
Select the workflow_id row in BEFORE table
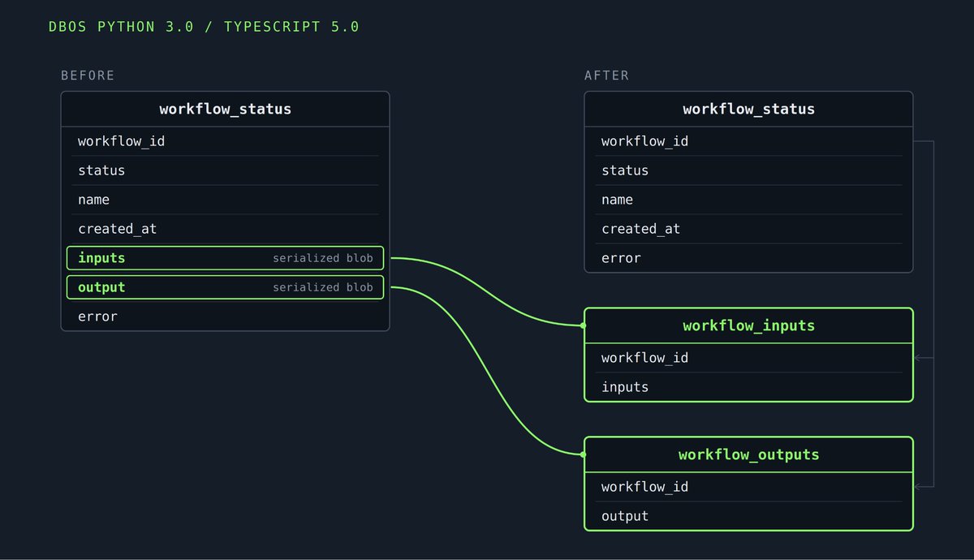(226, 141)
